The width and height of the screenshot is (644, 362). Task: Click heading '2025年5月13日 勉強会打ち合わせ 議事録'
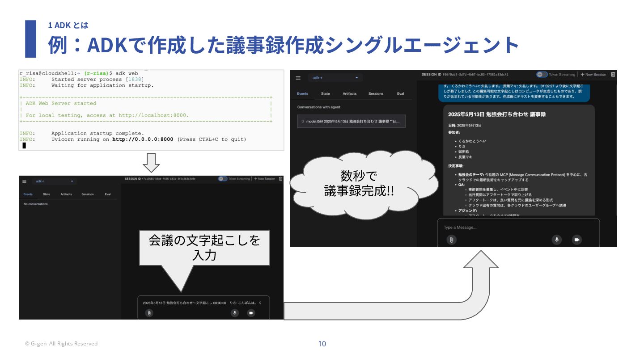point(497,114)
